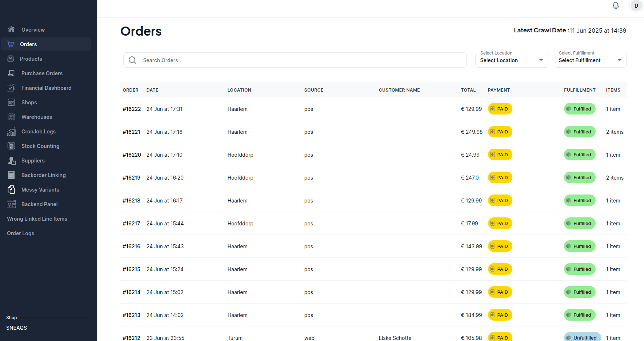Click the CUSTOMER NAME column header
The height and width of the screenshot is (341, 644).
(x=399, y=90)
